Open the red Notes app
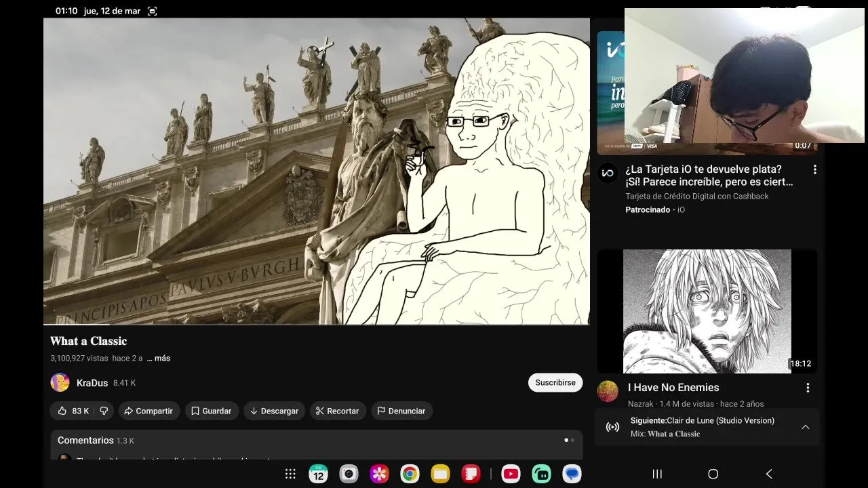The height and width of the screenshot is (488, 868). 471,474
